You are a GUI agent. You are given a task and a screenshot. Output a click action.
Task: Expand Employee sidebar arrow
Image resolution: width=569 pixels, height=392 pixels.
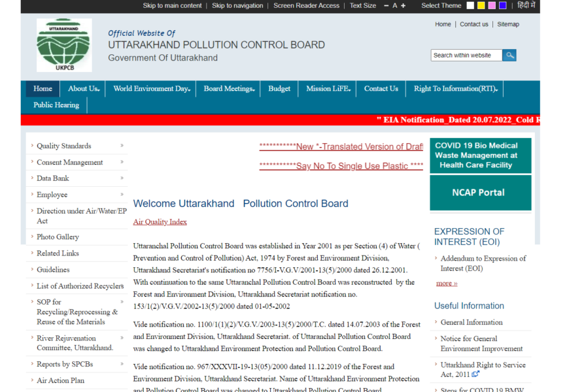(122, 195)
